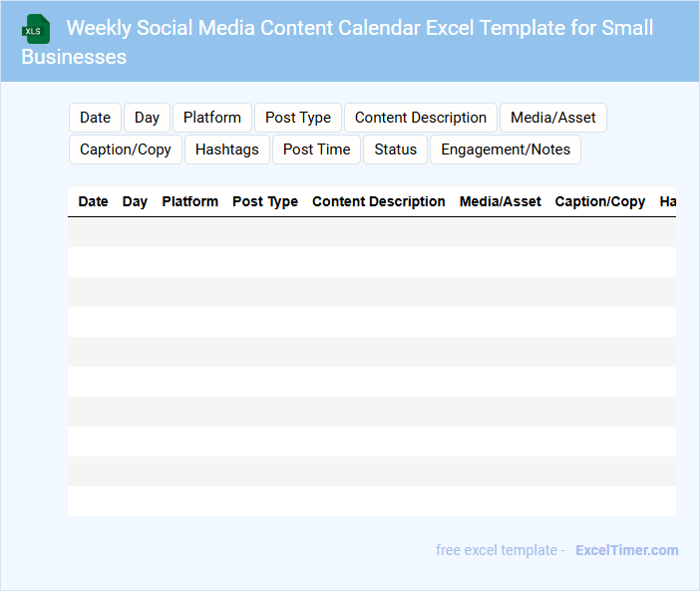Select the Day tag button
Screen dimensions: 700x591
pyautogui.click(x=147, y=118)
